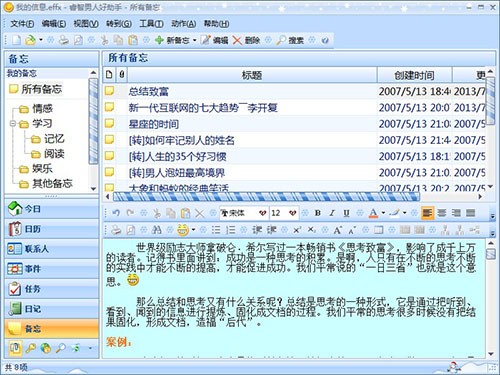Image resolution: width=500 pixels, height=375 pixels.
Task: Open the 动作(A) menu
Action: [183, 24]
